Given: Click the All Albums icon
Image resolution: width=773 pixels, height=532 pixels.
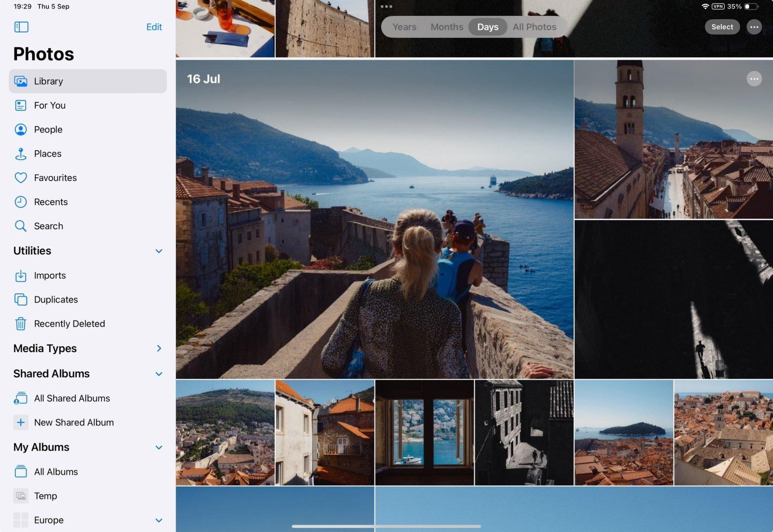Looking at the screenshot, I should click(21, 471).
